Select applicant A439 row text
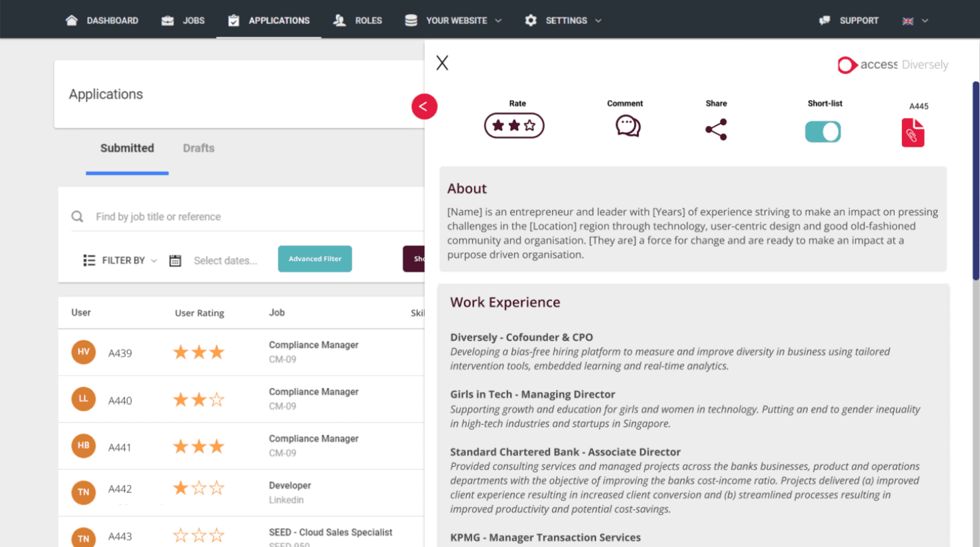 (120, 353)
